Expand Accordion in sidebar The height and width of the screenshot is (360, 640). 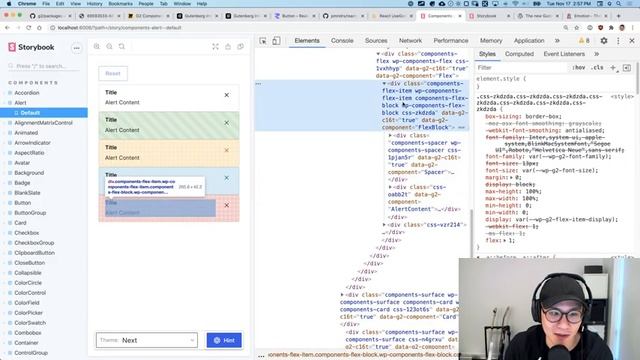(x=27, y=93)
